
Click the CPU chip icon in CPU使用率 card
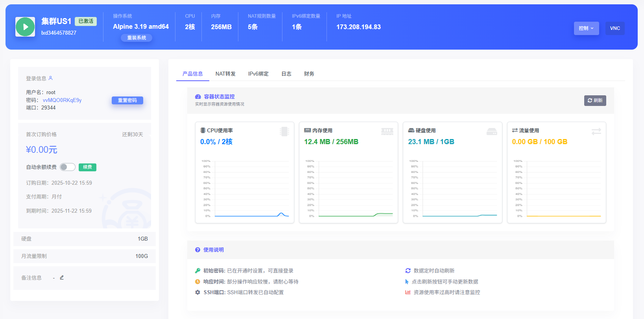[x=284, y=132]
